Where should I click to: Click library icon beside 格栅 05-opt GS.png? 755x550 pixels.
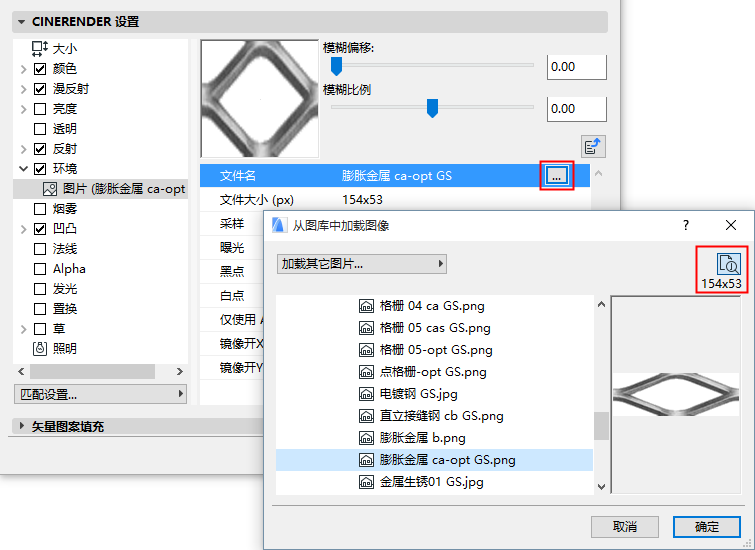tap(366, 350)
